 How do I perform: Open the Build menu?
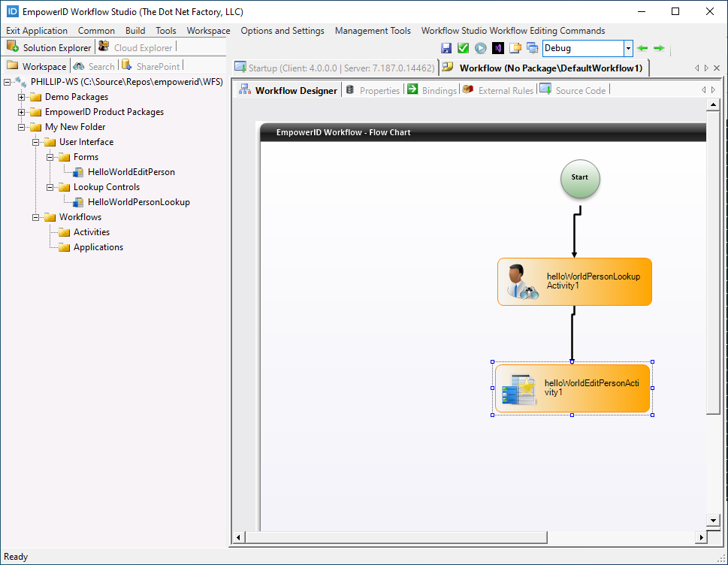tap(135, 31)
